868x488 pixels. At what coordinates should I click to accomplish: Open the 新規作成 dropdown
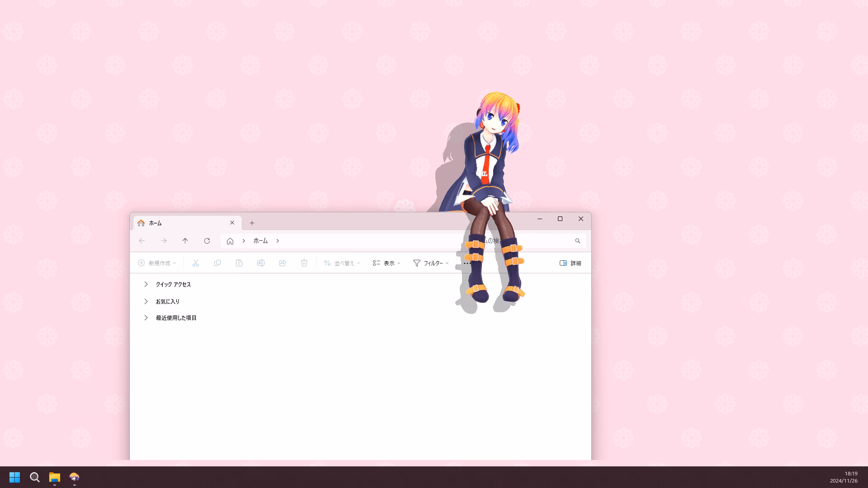157,263
